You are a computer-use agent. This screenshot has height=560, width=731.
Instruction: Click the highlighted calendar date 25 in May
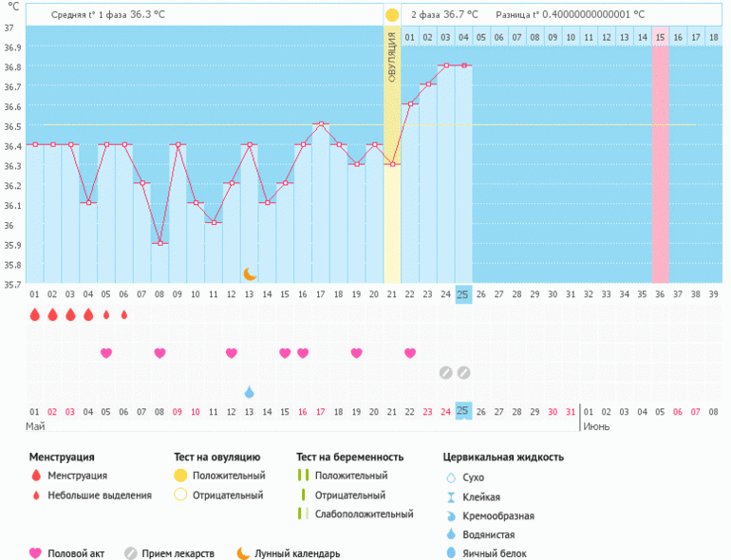point(462,410)
